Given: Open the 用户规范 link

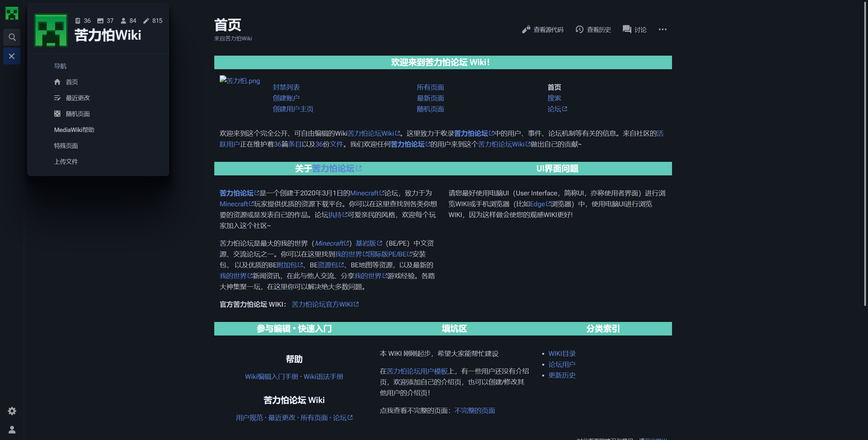Looking at the screenshot, I should (249, 418).
